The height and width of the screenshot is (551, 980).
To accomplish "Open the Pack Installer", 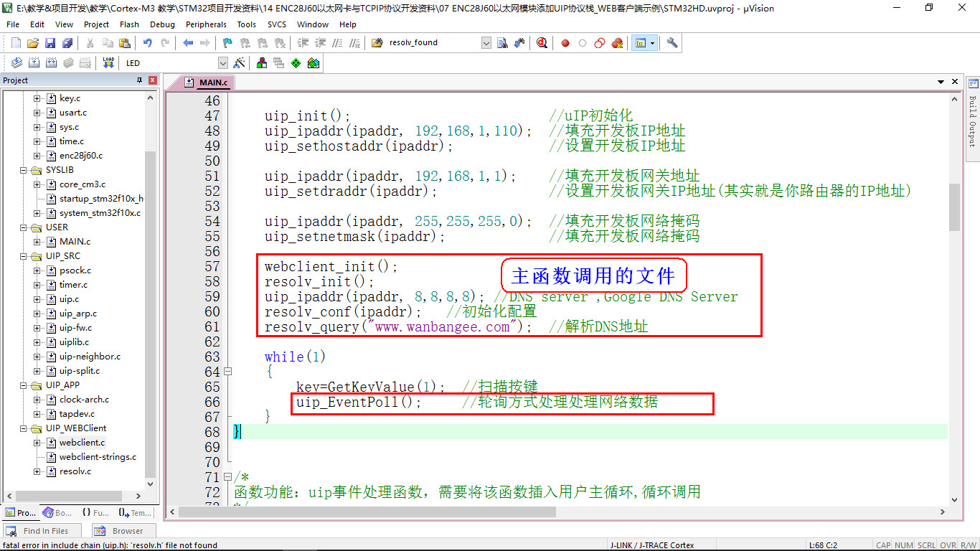I will pyautogui.click(x=314, y=63).
